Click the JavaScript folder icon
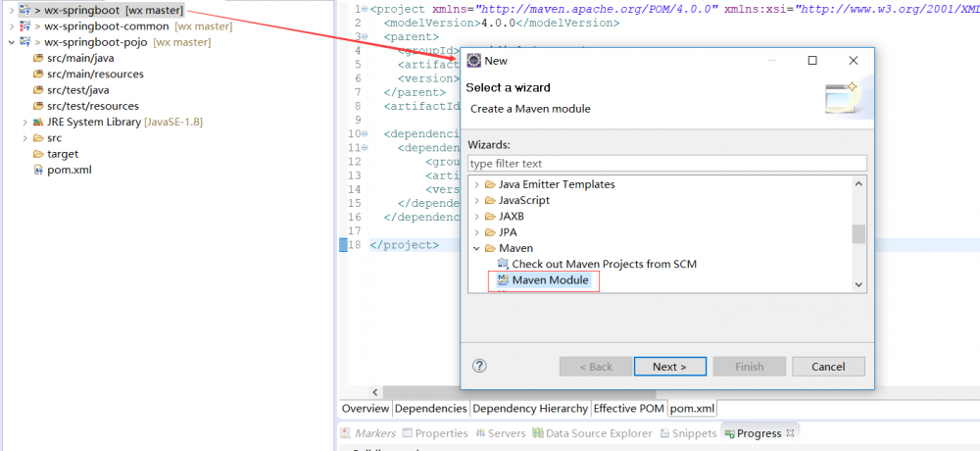980x451 pixels. click(x=490, y=200)
